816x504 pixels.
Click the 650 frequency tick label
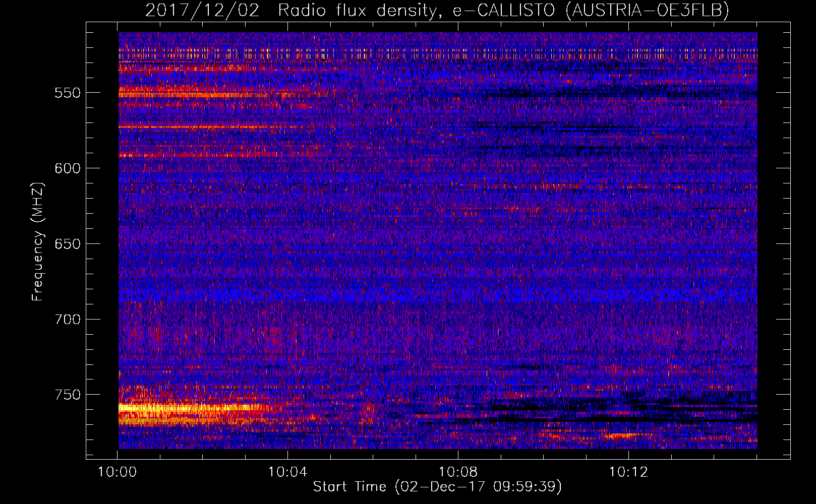click(x=68, y=244)
